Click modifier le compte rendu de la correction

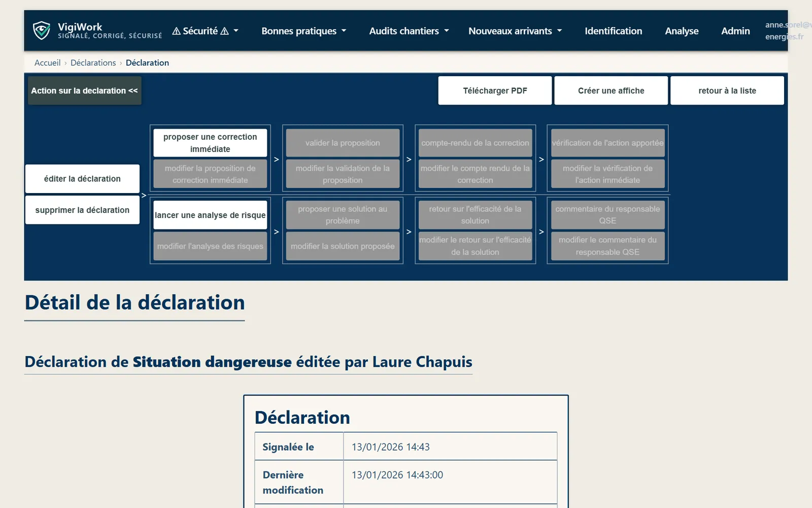tap(475, 174)
